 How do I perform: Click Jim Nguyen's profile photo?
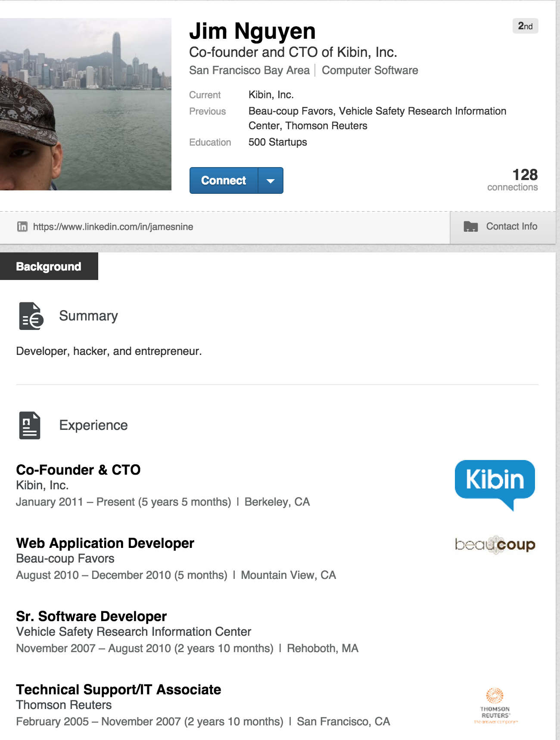[x=86, y=104]
